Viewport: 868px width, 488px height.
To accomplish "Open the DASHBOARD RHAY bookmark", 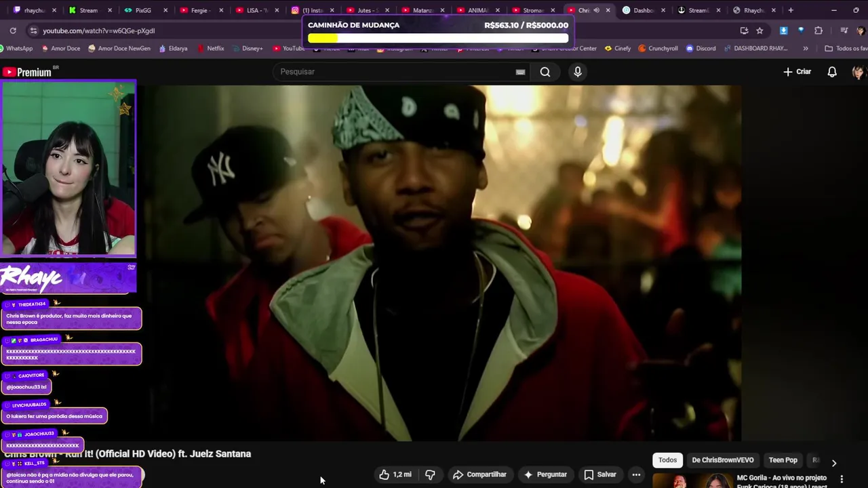I will [755, 48].
